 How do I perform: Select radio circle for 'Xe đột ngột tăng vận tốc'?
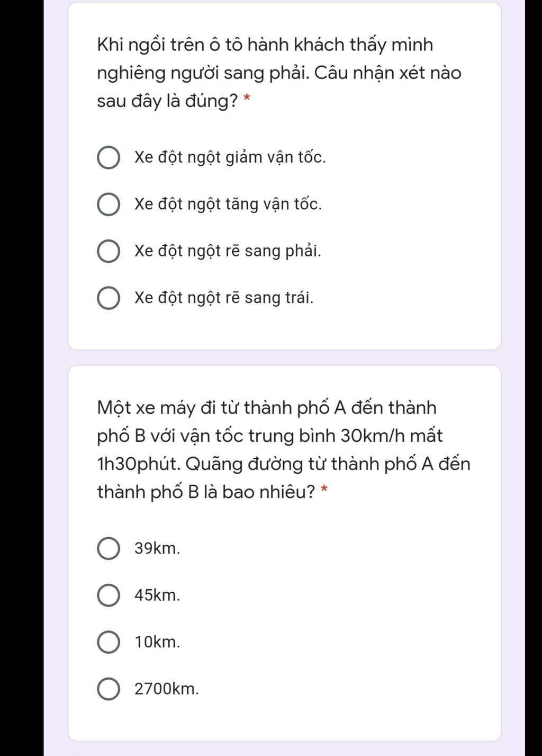(x=109, y=204)
